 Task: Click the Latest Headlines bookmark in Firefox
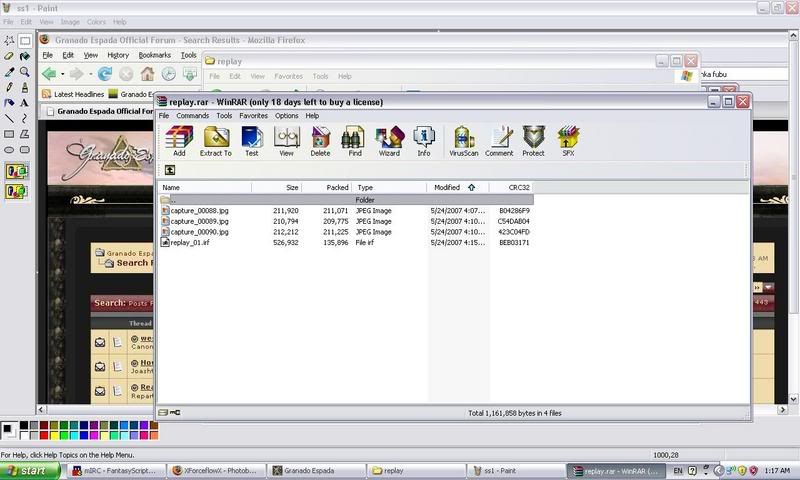(73, 94)
